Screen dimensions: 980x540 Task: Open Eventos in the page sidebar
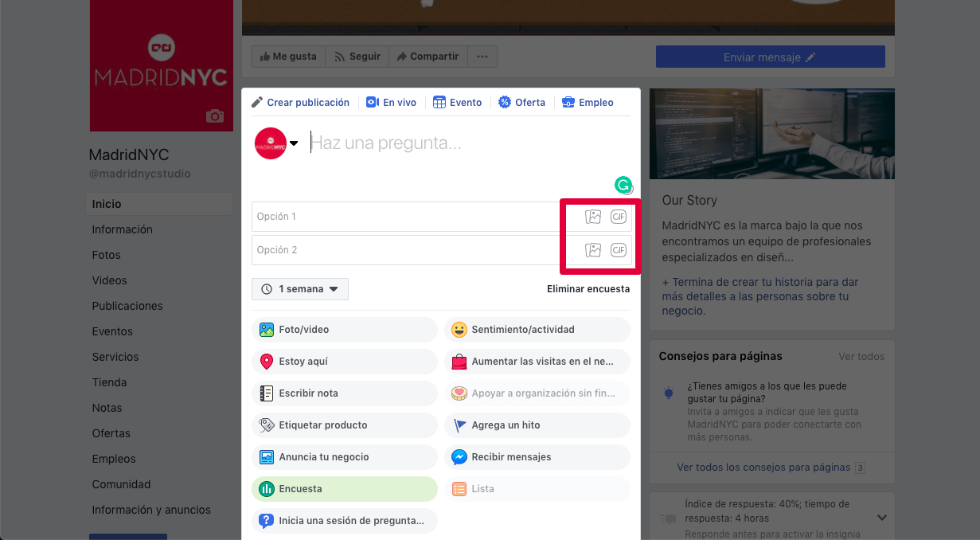pyautogui.click(x=112, y=331)
